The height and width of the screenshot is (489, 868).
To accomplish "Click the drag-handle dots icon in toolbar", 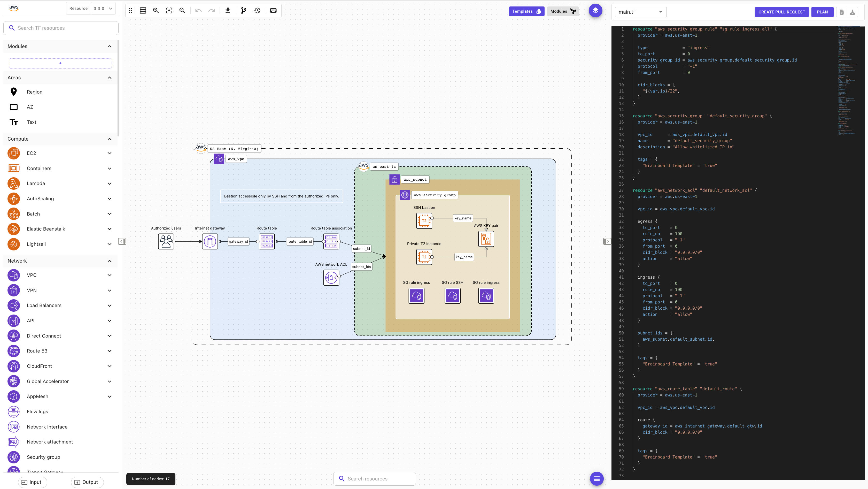I will [x=131, y=10].
